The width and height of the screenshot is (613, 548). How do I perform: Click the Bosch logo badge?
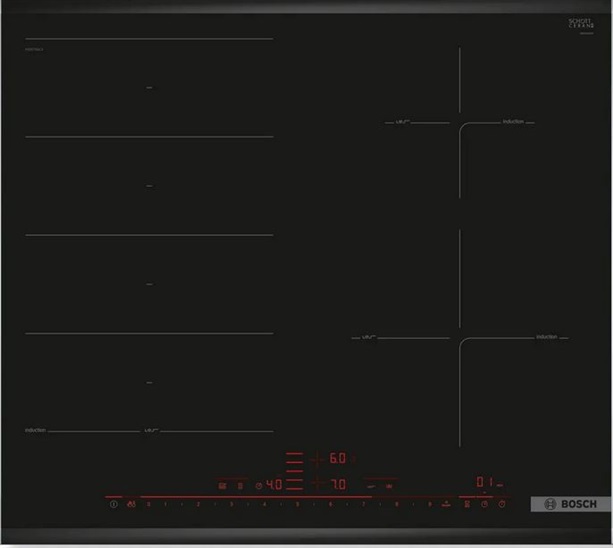click(x=554, y=505)
